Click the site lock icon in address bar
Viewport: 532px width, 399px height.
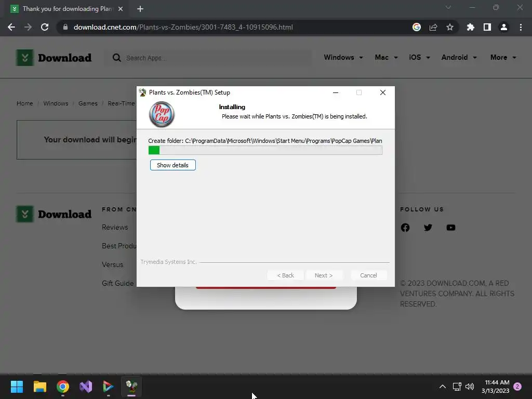(65, 27)
